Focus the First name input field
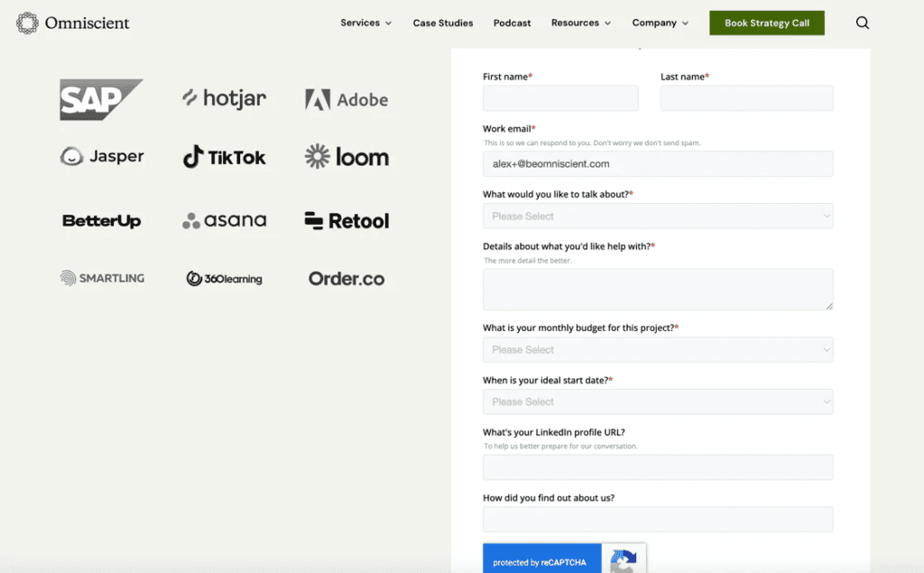Viewport: 924px width, 573px height. pyautogui.click(x=560, y=97)
